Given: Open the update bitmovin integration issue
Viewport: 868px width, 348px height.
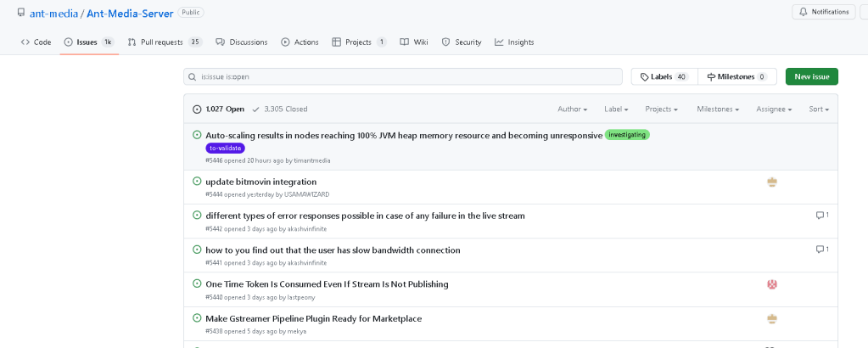Looking at the screenshot, I should click(260, 182).
